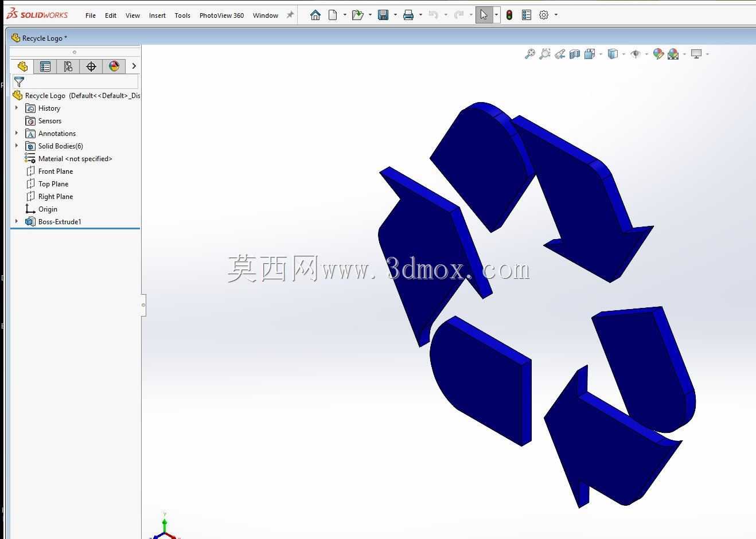Select the Zoom to Area tool

click(545, 54)
